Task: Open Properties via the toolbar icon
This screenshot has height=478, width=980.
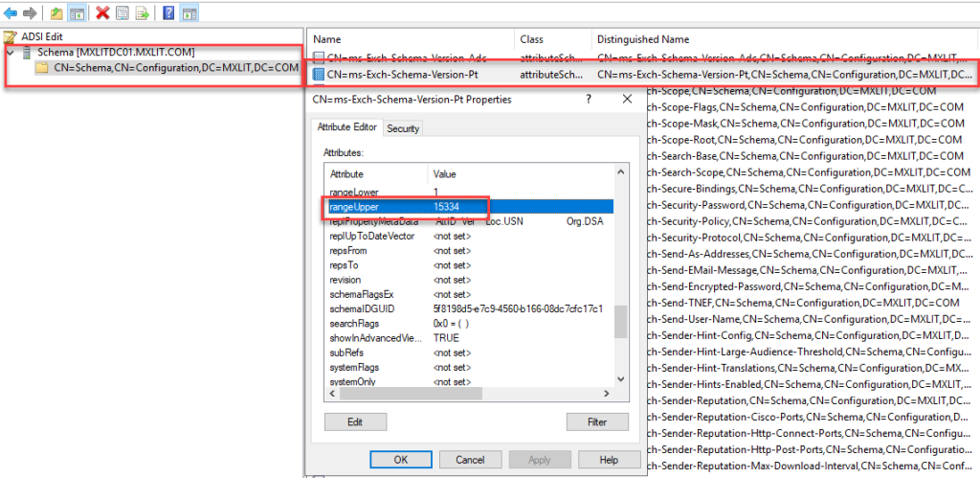Action: [x=122, y=13]
